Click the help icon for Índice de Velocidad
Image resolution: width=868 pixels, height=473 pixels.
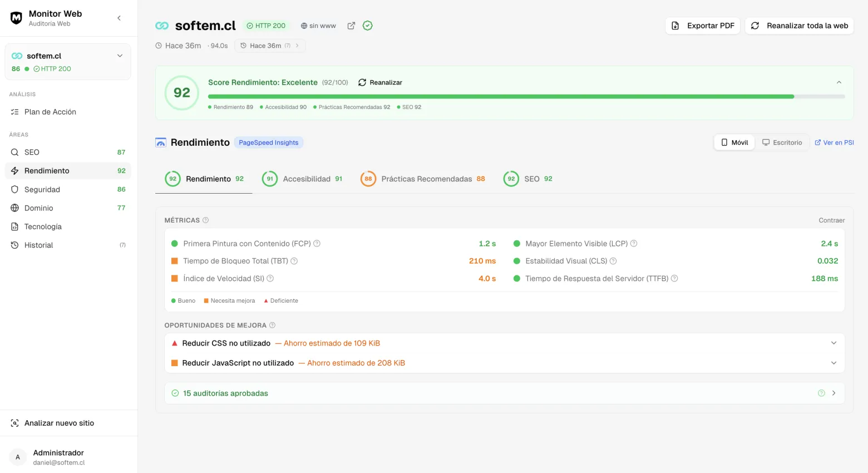tap(270, 279)
